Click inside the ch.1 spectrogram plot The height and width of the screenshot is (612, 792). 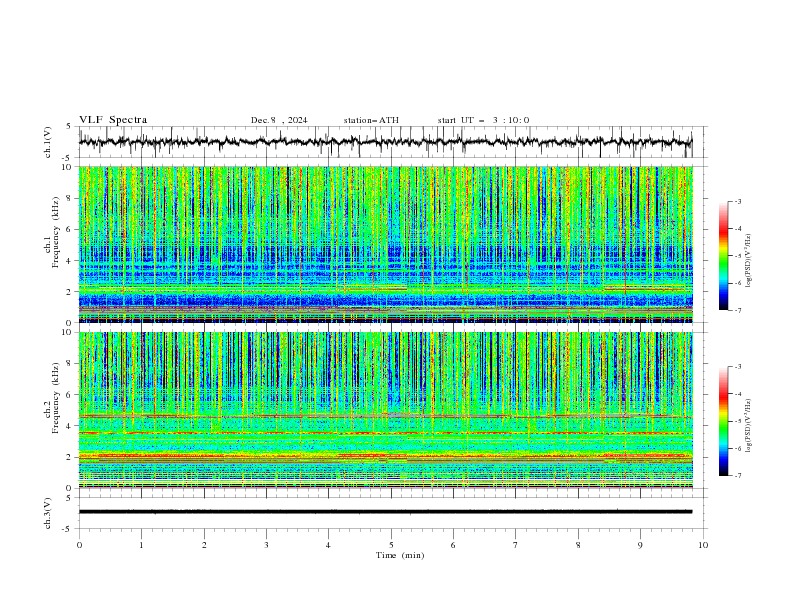(x=385, y=244)
